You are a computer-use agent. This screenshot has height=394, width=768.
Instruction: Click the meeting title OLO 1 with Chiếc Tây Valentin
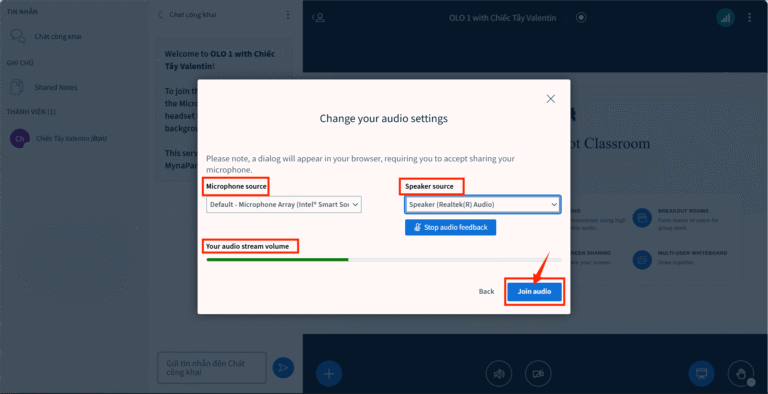point(503,18)
